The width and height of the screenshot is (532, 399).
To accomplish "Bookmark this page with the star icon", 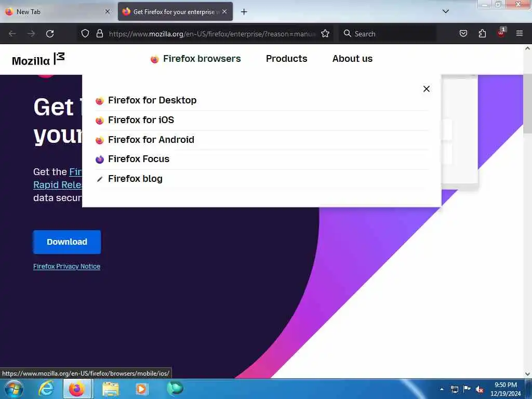I will tap(325, 34).
